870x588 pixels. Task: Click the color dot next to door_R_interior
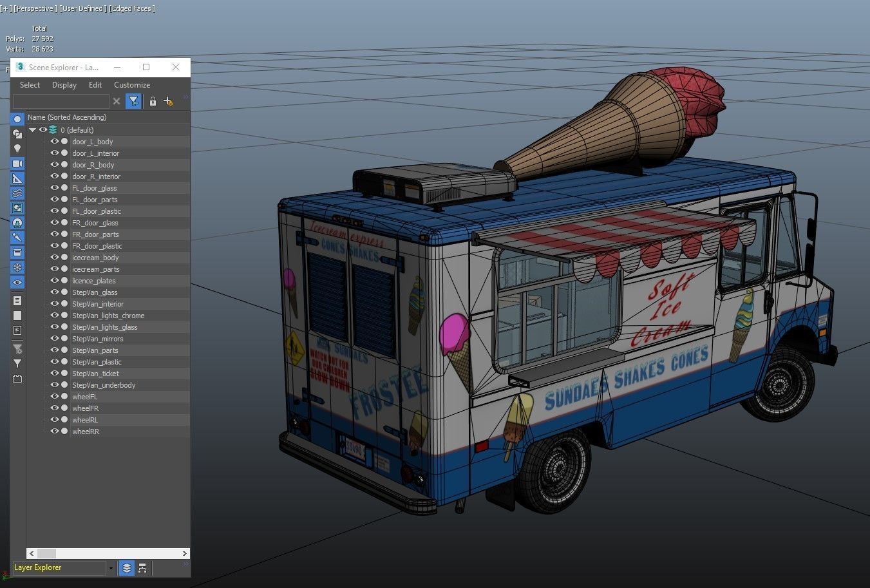(64, 176)
